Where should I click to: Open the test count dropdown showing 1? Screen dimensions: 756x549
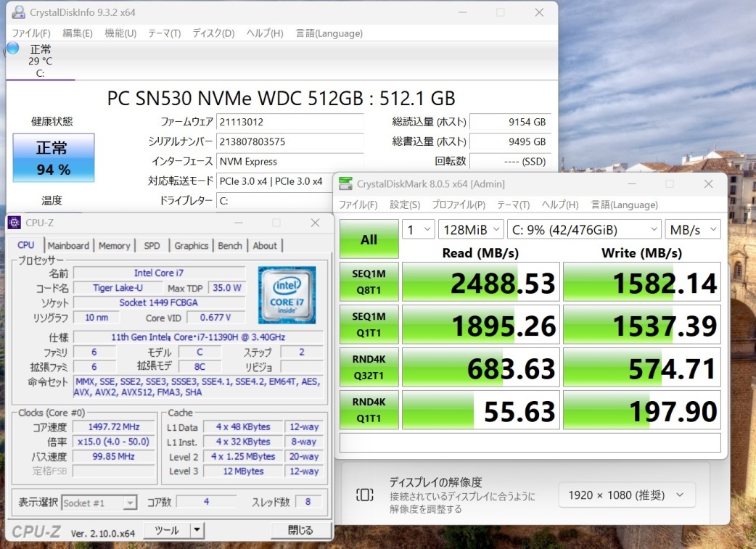419,229
